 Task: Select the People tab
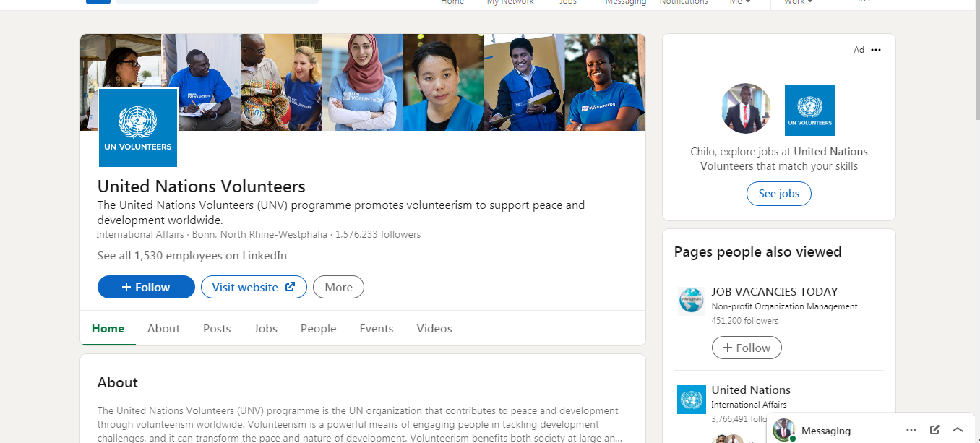coord(319,328)
